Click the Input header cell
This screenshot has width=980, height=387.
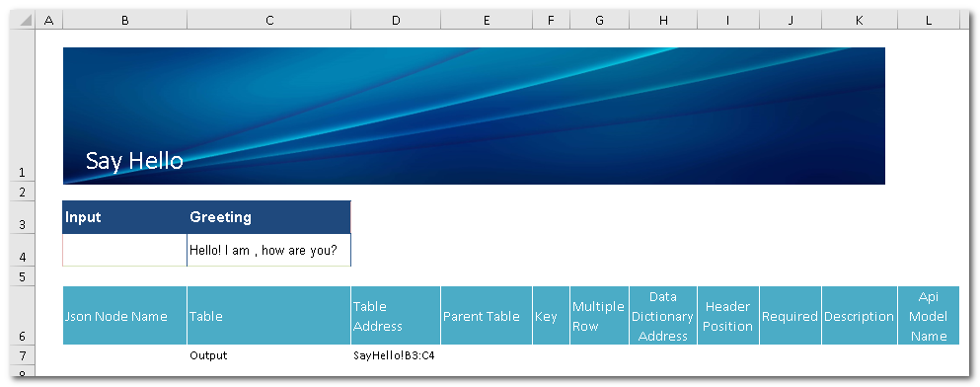[125, 217]
